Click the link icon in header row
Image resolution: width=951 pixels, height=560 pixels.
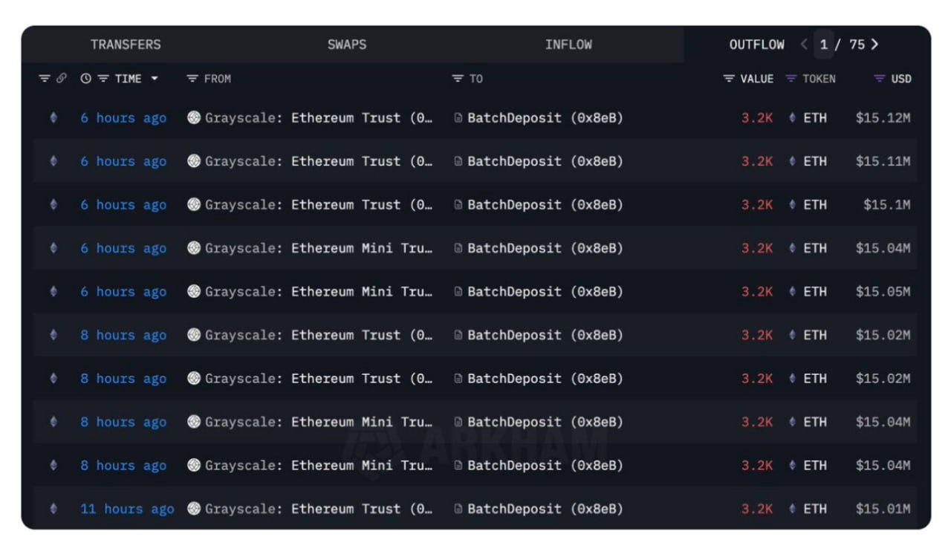tap(62, 79)
